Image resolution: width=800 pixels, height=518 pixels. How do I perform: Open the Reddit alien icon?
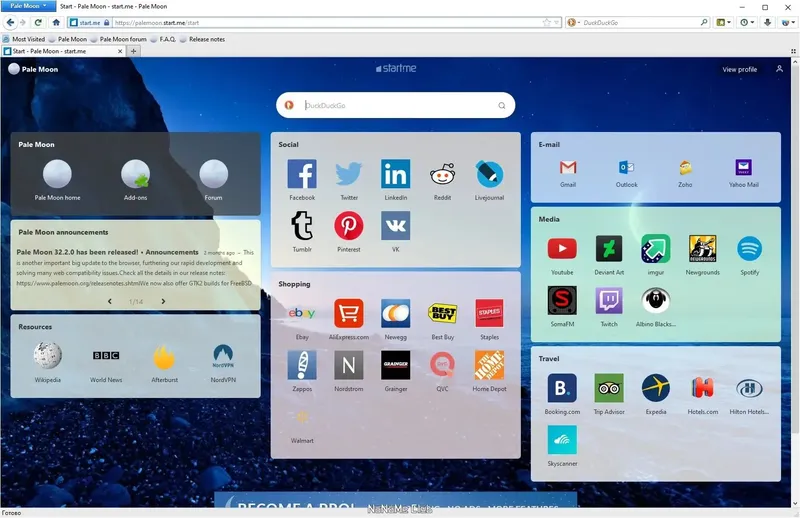[442, 174]
